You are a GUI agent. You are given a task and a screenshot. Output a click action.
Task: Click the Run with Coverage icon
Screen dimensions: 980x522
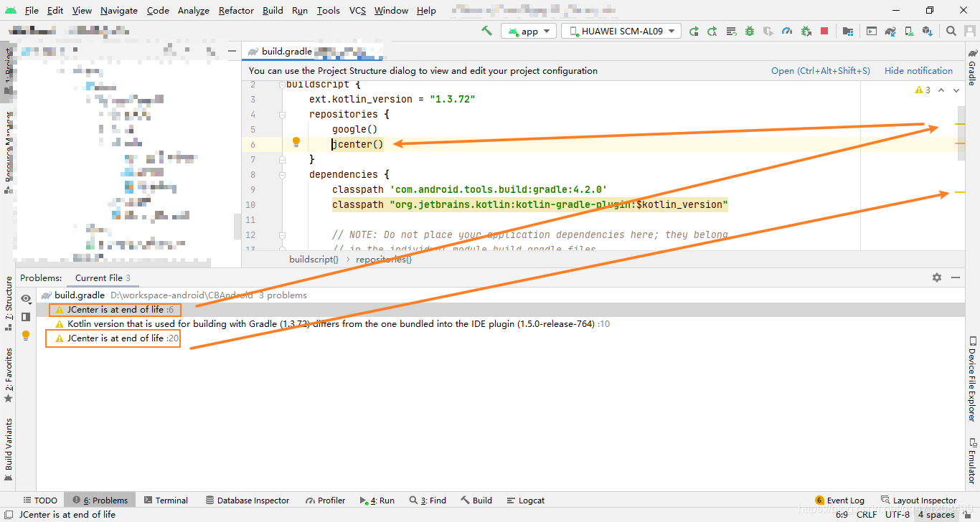tap(768, 31)
